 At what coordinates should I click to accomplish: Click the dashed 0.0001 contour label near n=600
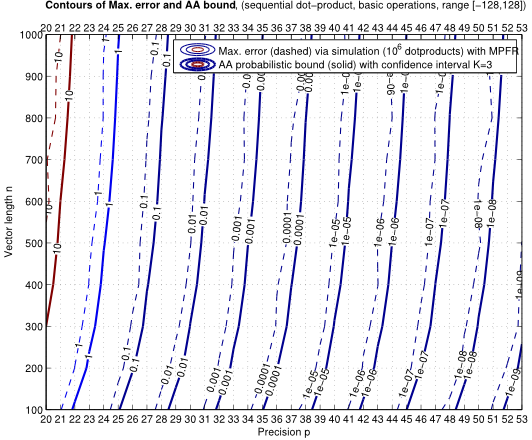pos(287,228)
